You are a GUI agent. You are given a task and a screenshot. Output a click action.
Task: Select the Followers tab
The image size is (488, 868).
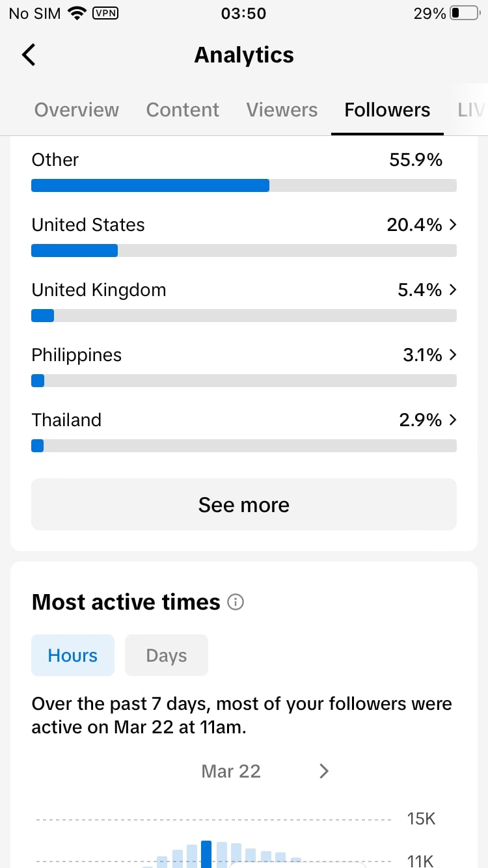click(387, 110)
